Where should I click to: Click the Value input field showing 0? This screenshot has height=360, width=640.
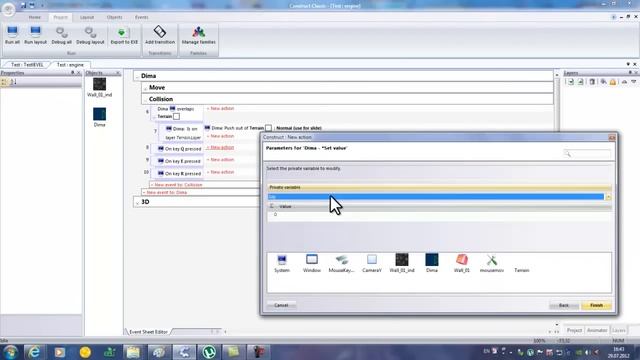tap(439, 214)
